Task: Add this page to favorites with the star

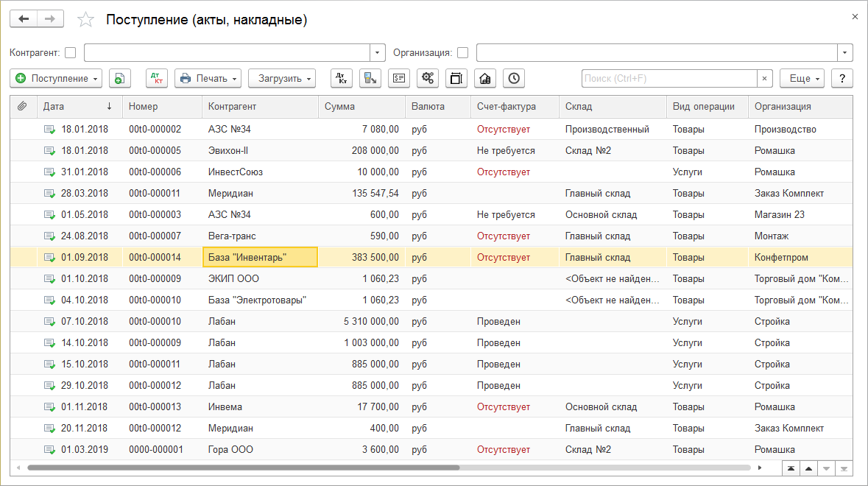Action: (86, 20)
